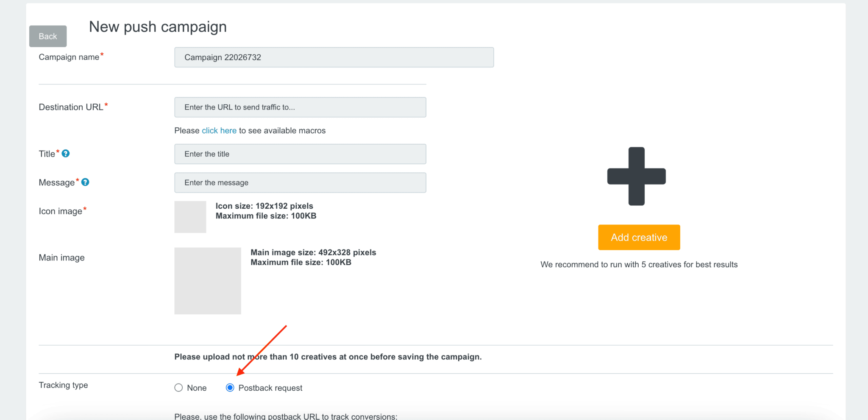Click the New push campaign page heading
Image resolution: width=868 pixels, height=420 pixels.
click(157, 26)
